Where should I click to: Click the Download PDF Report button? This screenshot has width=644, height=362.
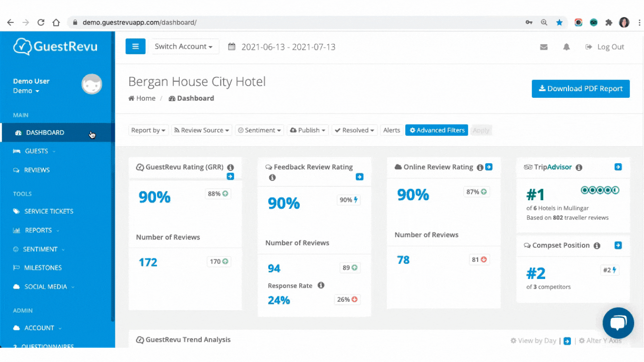[x=580, y=88]
